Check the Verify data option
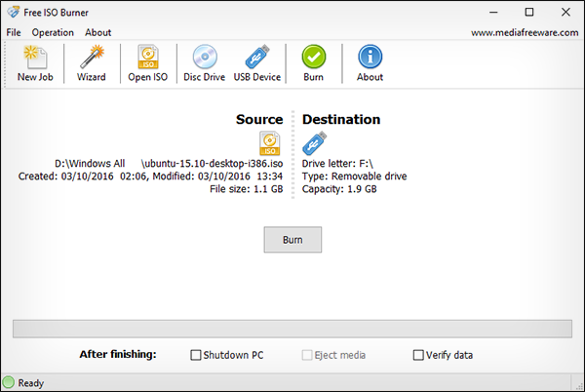Viewport: 585px width, 392px height. click(418, 355)
